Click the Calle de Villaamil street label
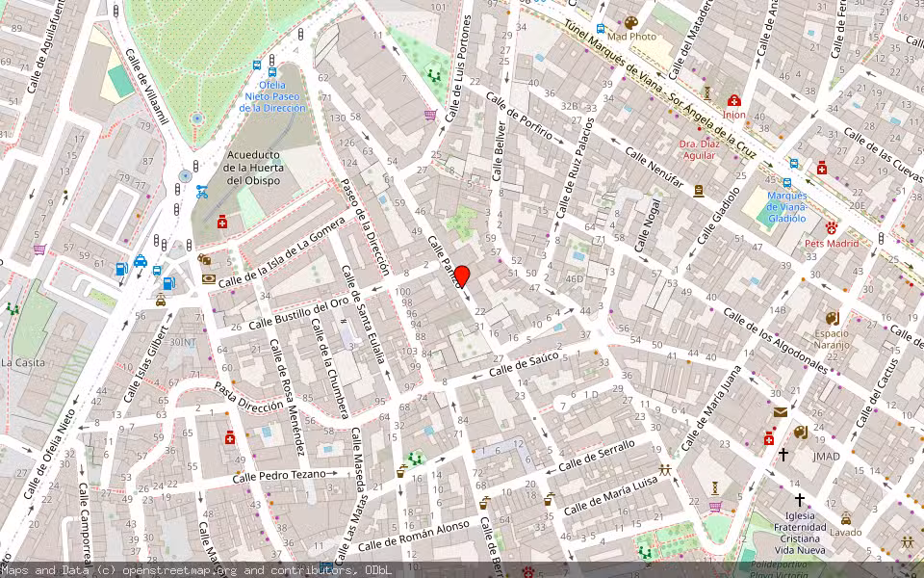This screenshot has height=578, width=924. pyautogui.click(x=146, y=86)
